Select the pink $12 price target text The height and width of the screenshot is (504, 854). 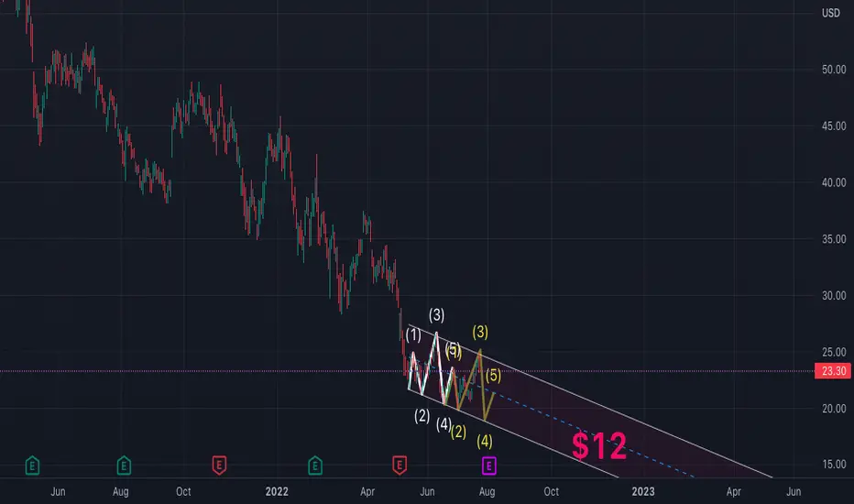pyautogui.click(x=599, y=446)
